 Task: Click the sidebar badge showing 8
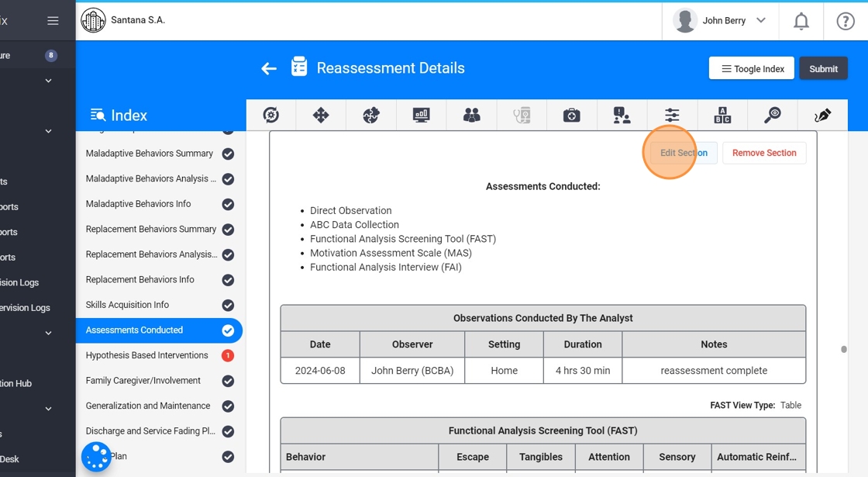51,55
